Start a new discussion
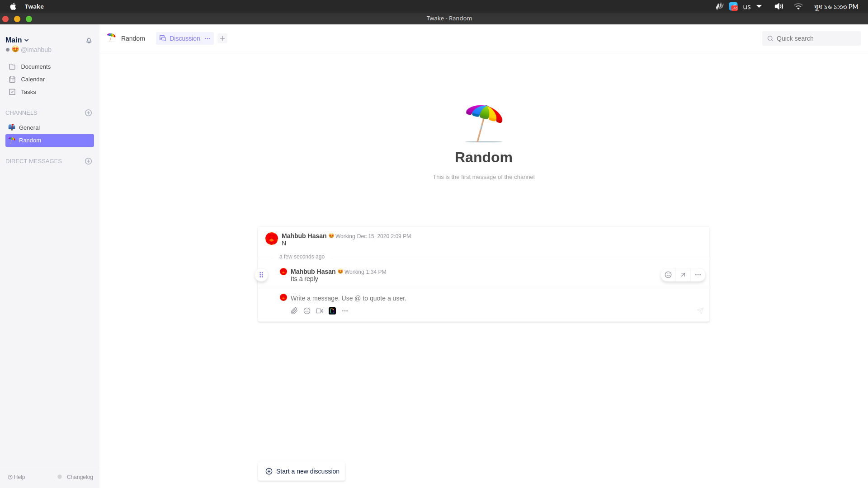 point(302,471)
